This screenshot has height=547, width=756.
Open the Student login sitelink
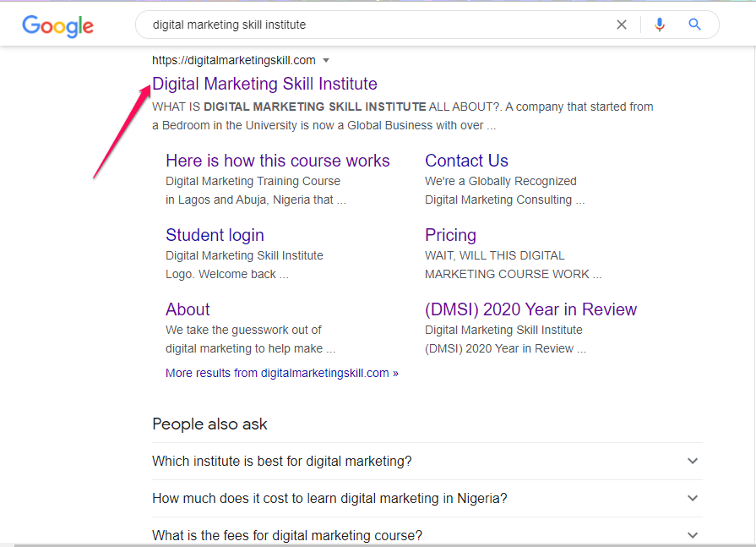215,235
